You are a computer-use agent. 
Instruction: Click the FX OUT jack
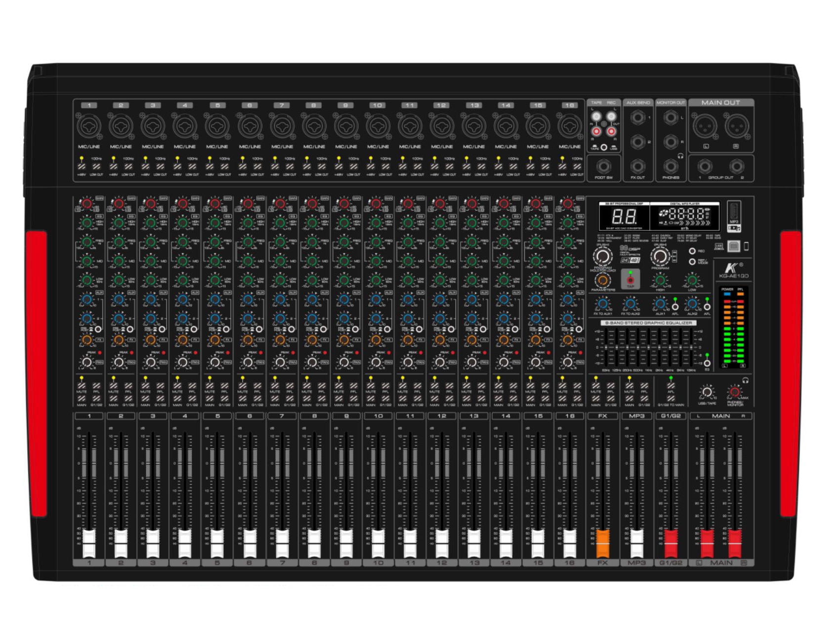pos(638,166)
